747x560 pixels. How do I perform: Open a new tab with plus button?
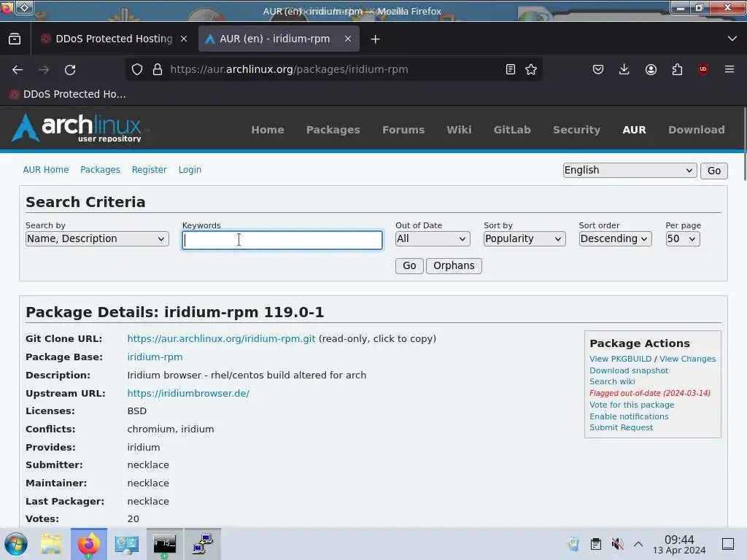point(376,39)
